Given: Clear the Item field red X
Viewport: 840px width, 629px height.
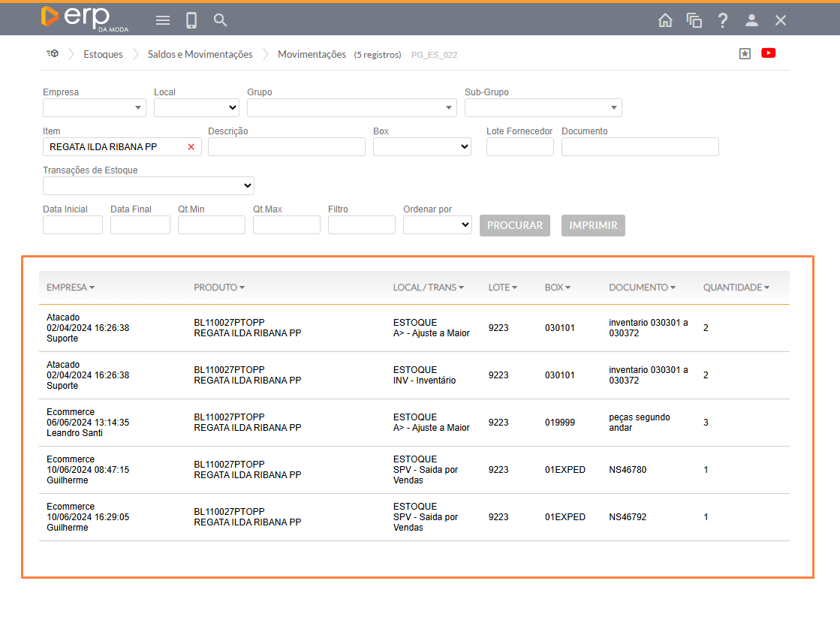Looking at the screenshot, I should pos(191,147).
